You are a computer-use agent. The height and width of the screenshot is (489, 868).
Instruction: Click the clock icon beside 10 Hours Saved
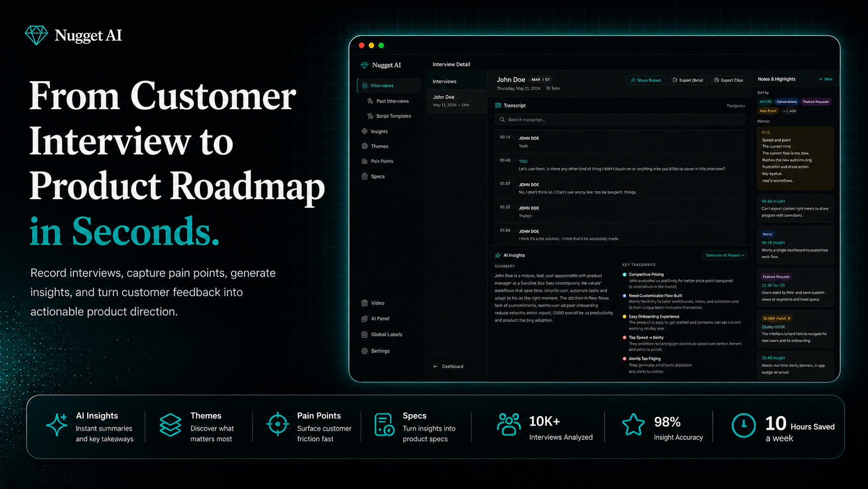pyautogui.click(x=743, y=425)
